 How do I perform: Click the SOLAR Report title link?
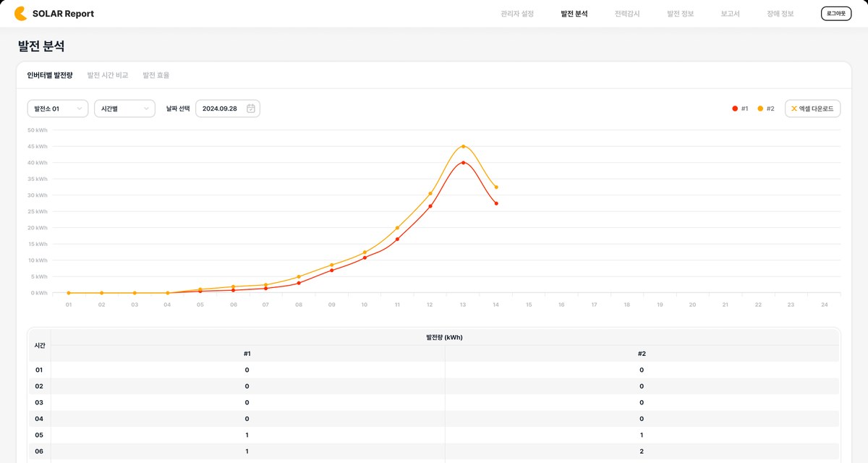click(x=63, y=14)
